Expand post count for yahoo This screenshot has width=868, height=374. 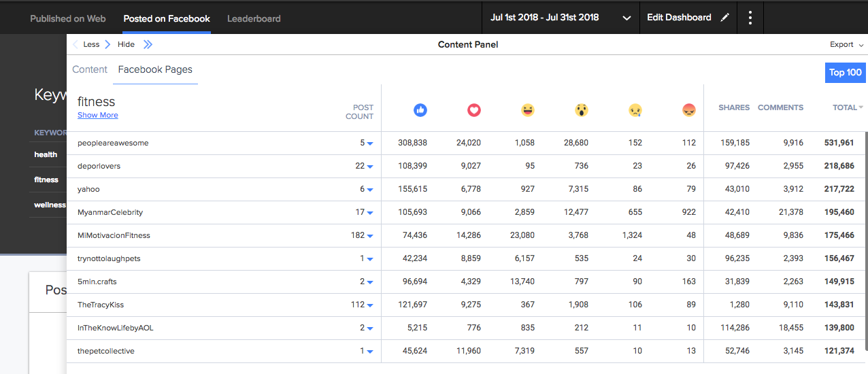click(370, 190)
